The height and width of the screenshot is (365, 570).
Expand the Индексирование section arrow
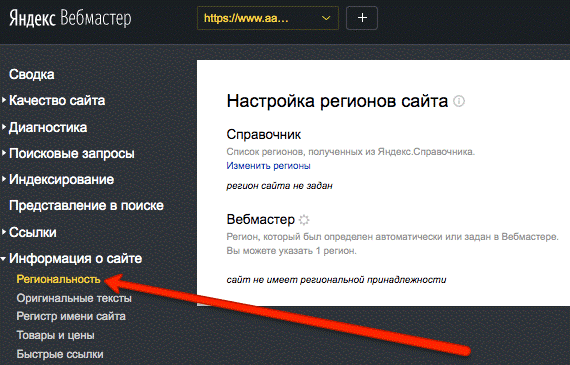(x=4, y=179)
